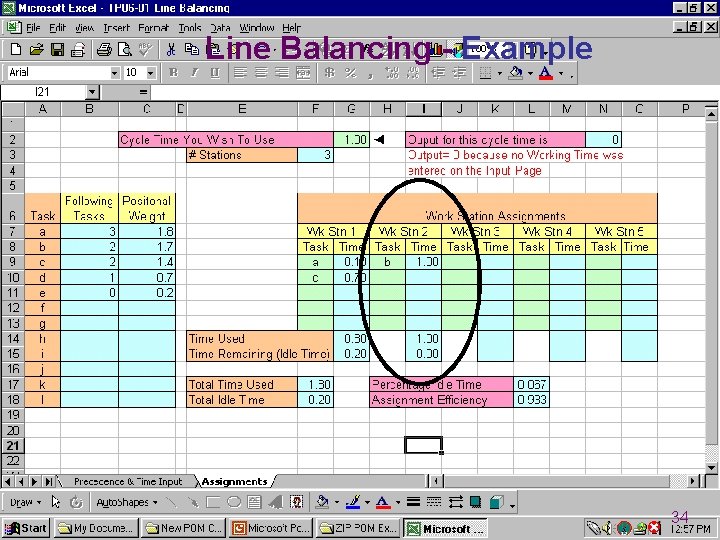Screen dimensions: 720x540
Task: Select the Text Box drawing tool
Action: (254, 502)
